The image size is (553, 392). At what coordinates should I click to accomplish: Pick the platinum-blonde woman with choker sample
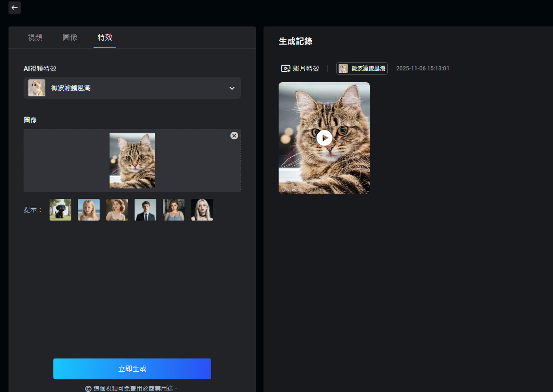(x=202, y=210)
